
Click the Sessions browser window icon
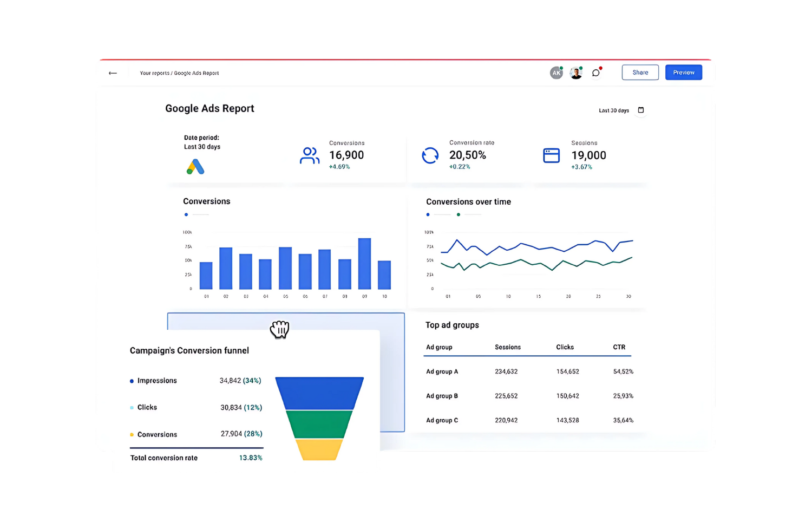(551, 156)
